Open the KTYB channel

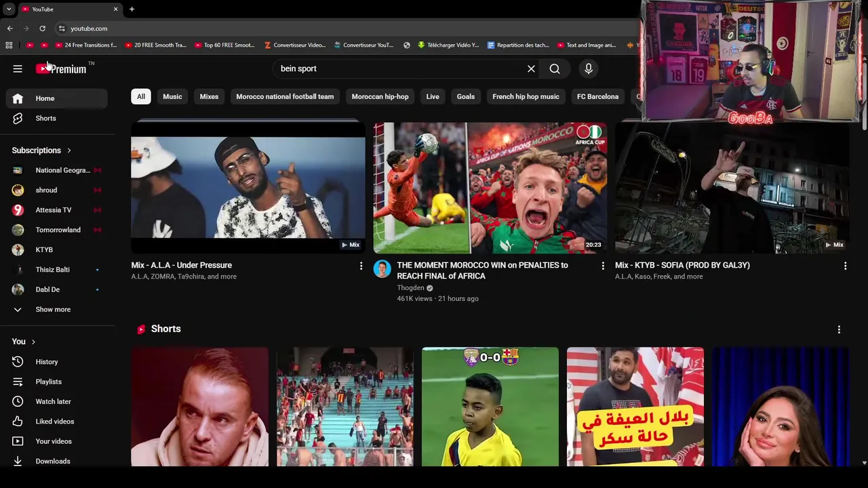[57, 249]
